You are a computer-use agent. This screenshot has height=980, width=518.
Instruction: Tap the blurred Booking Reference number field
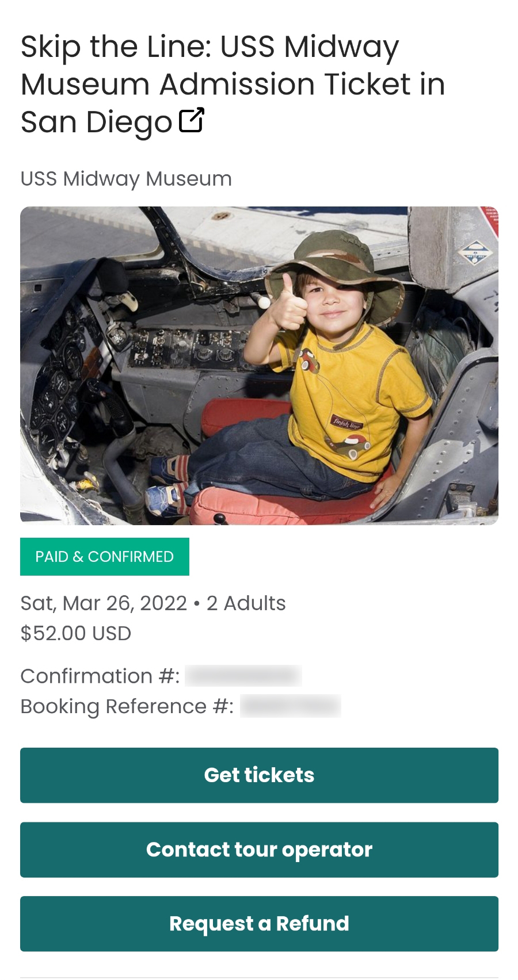tap(291, 706)
